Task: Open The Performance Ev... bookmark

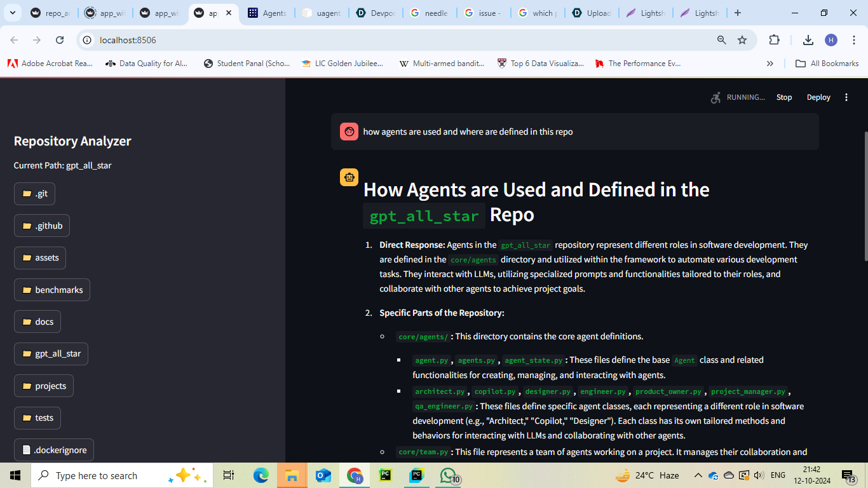Action: [x=638, y=64]
